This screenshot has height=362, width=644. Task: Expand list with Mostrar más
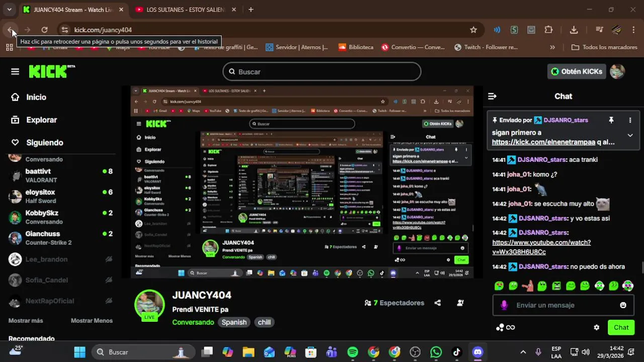pyautogui.click(x=26, y=321)
